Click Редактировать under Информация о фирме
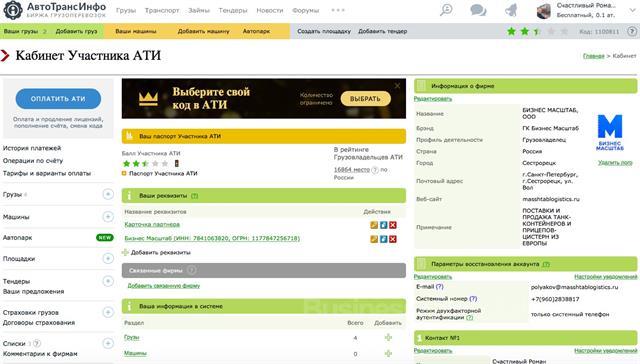This screenshot has height=364, width=640. click(433, 99)
